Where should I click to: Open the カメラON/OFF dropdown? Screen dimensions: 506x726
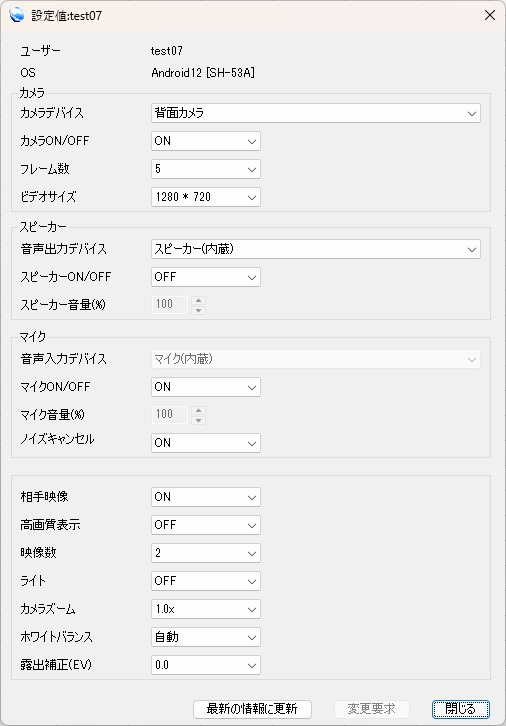pos(206,141)
